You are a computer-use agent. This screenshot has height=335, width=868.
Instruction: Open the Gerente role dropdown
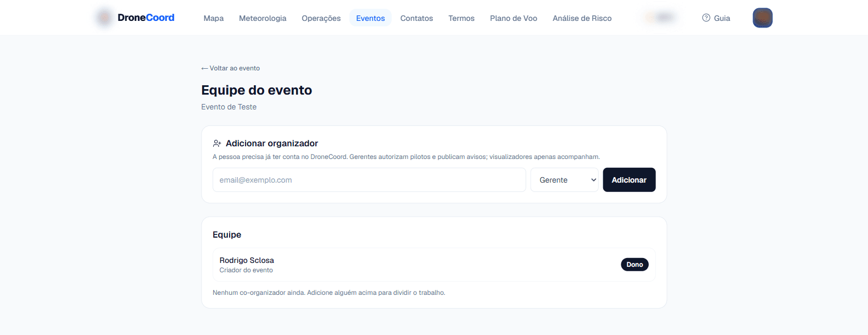(564, 180)
